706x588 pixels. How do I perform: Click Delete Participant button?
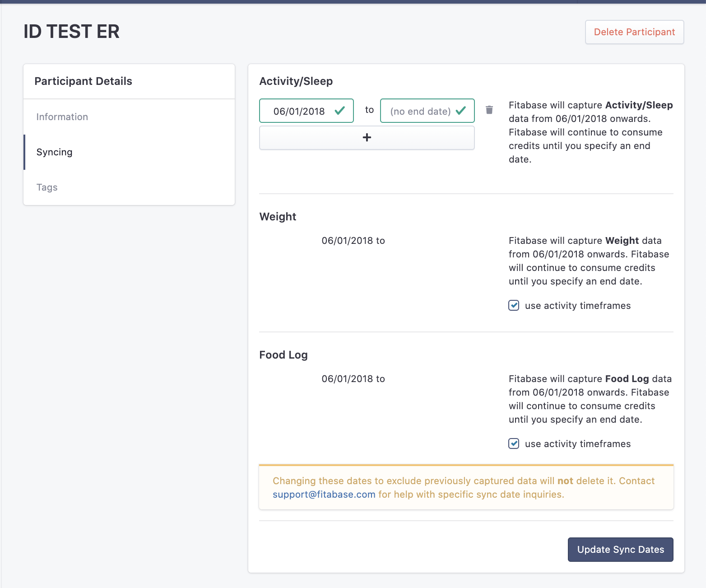coord(634,32)
